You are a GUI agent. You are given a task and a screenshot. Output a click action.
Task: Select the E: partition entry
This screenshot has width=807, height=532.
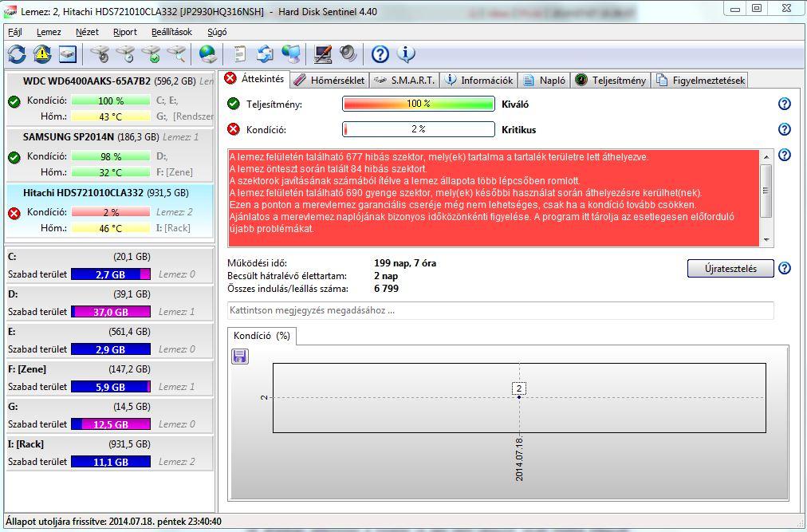109,341
